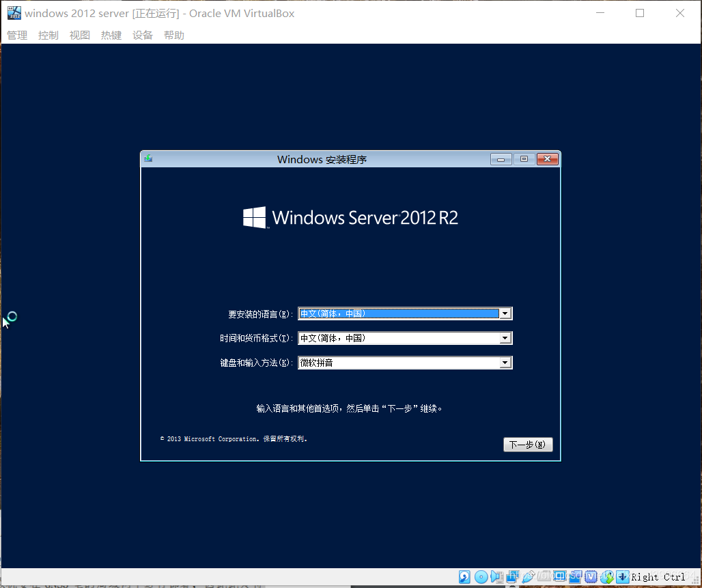Click the optical disc status icon
702x588 pixels.
tap(481, 577)
